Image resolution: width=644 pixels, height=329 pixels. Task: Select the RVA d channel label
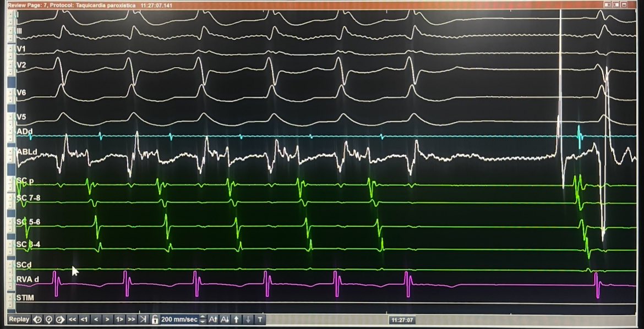[28, 279]
